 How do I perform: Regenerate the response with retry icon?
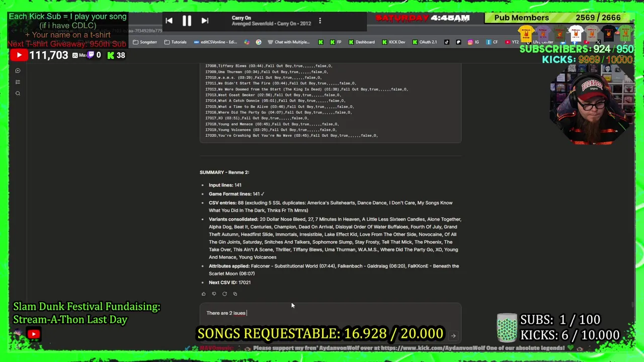point(224,294)
